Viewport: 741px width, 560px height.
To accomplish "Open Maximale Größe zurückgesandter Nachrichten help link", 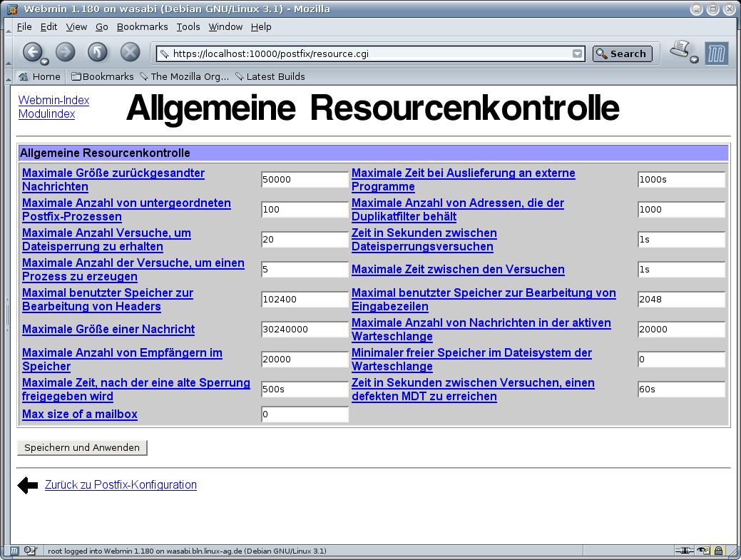I will pyautogui.click(x=113, y=180).
